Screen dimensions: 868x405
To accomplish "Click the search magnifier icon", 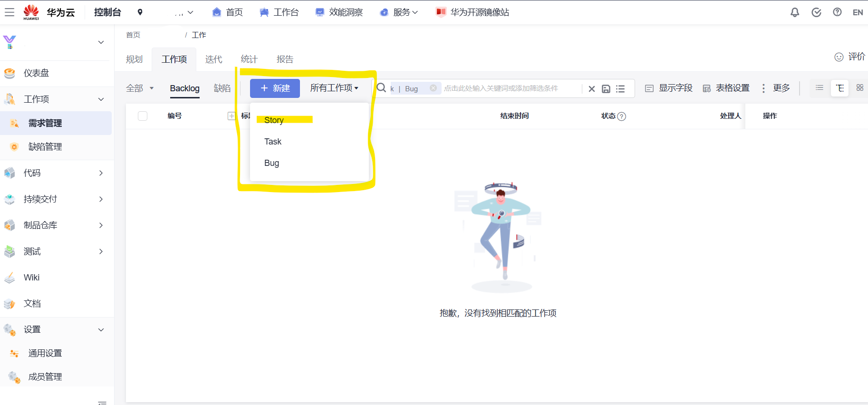I will click(381, 88).
